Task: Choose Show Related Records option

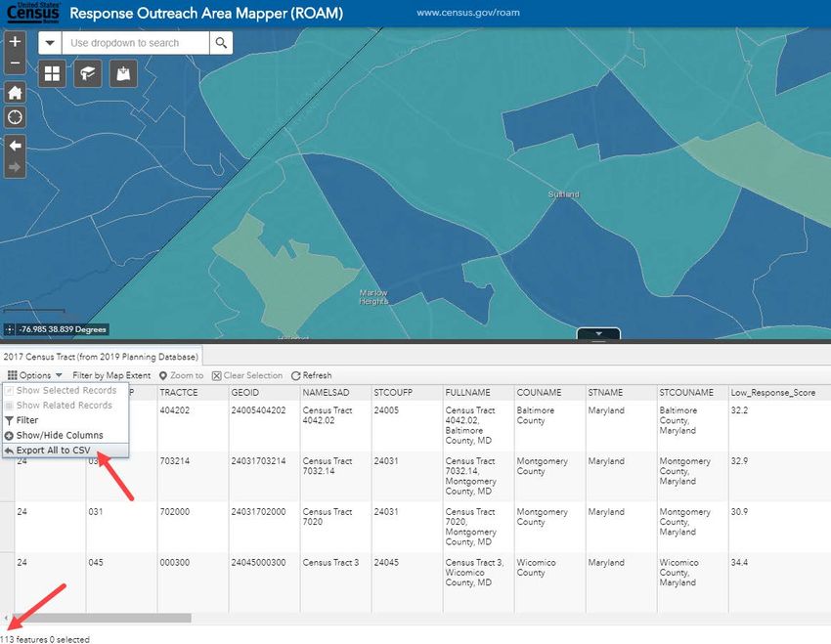Action: click(66, 406)
